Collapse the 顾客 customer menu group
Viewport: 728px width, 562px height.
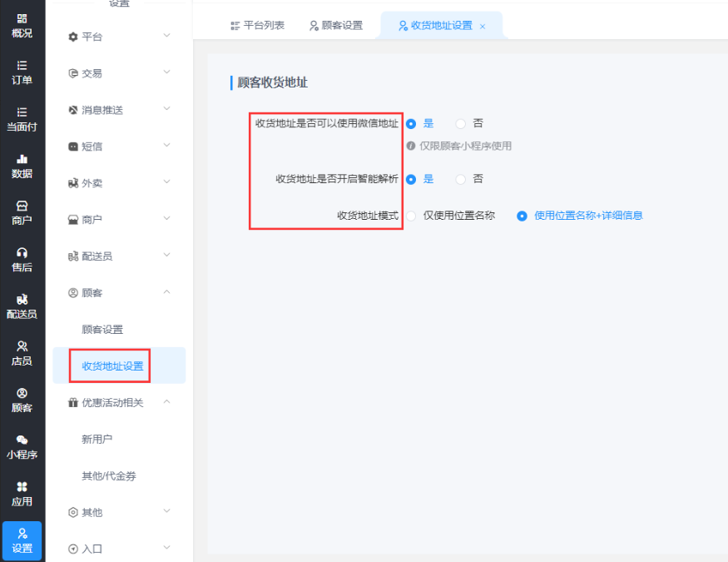(119, 293)
